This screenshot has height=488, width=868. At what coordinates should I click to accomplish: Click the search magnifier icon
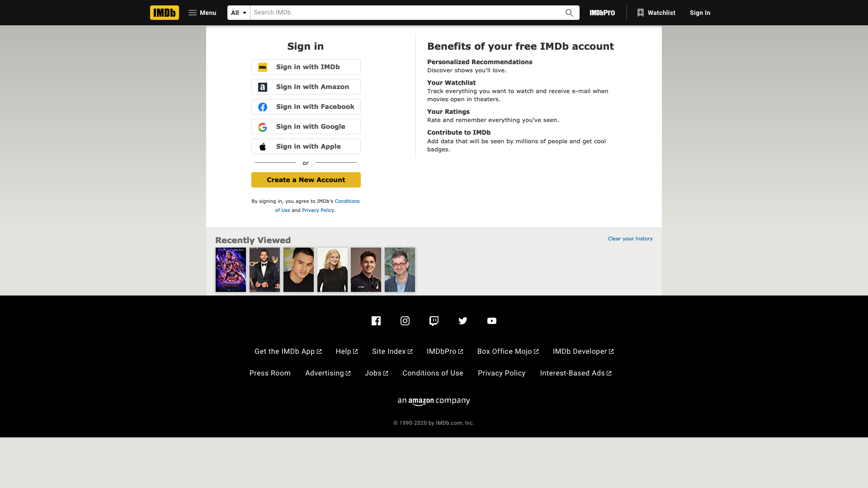tap(569, 13)
